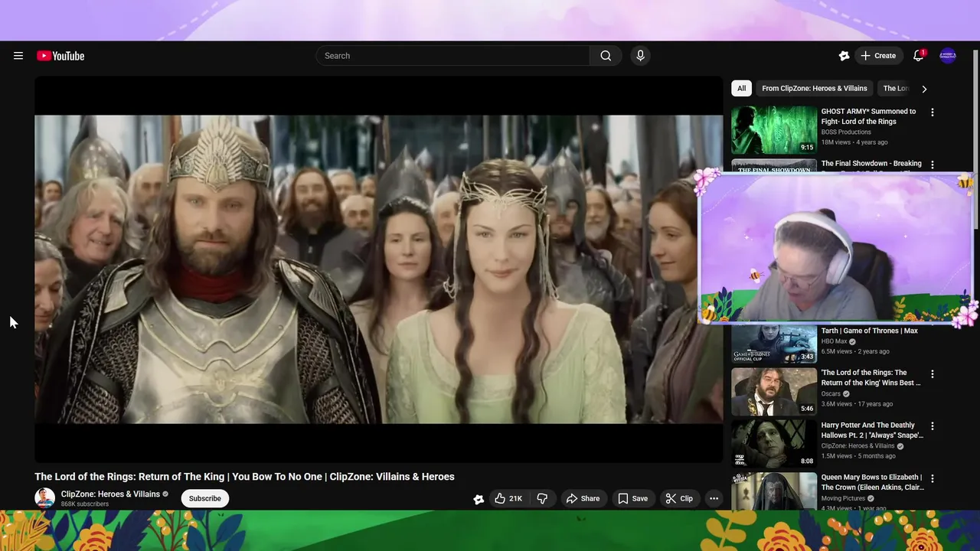
Task: Click the main video player
Action: tap(379, 269)
